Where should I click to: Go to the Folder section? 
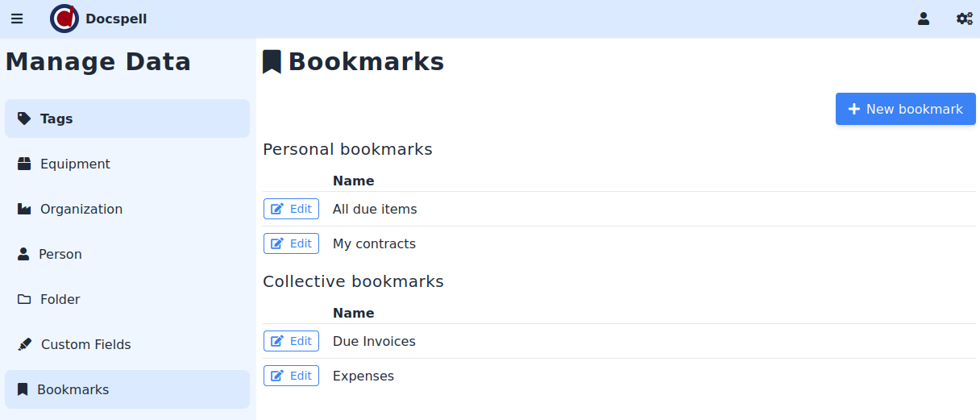click(x=60, y=299)
